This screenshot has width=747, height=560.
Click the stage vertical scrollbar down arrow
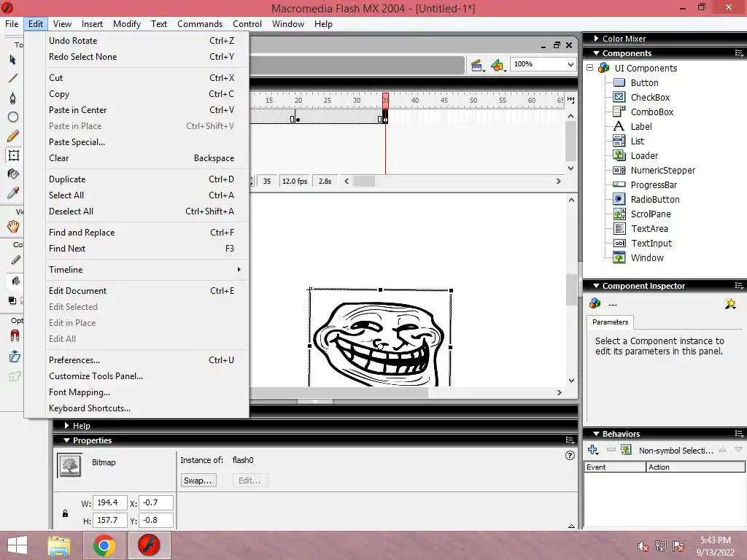pos(571,380)
